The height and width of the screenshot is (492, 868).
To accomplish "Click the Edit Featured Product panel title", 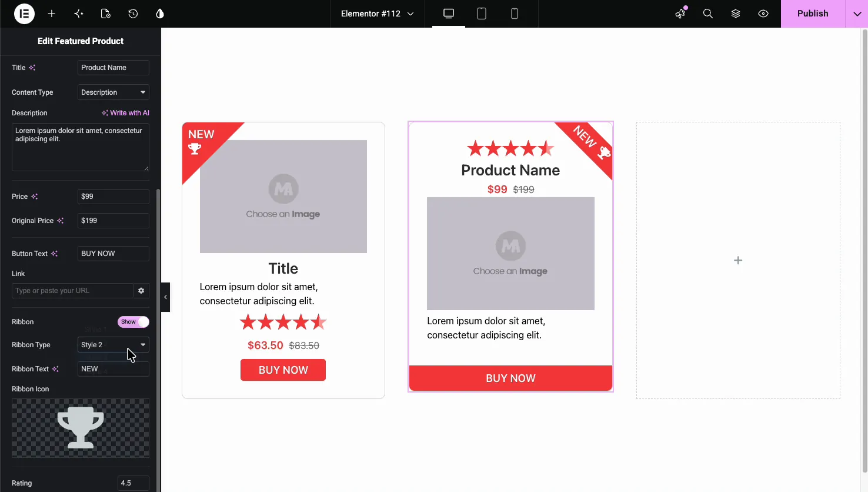I will [81, 41].
